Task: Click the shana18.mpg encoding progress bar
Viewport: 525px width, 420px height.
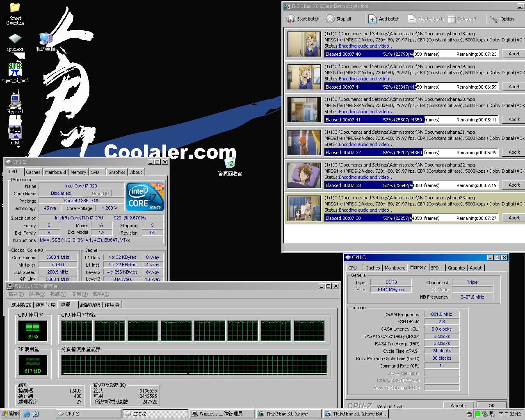Action: [x=411, y=54]
